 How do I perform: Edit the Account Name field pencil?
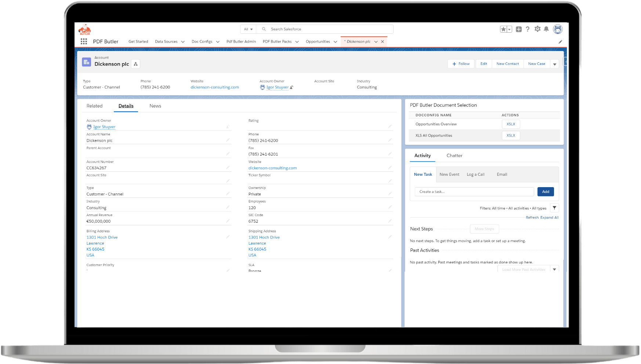tap(228, 140)
